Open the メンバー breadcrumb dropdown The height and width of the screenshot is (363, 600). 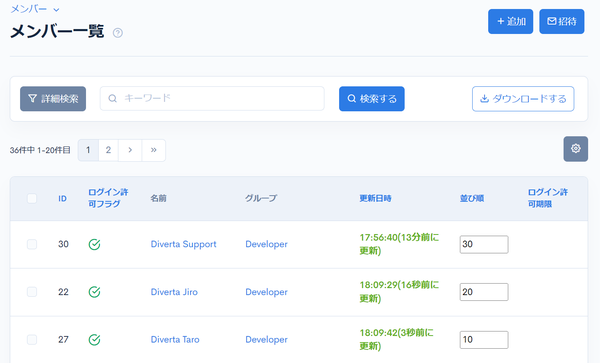pos(34,9)
